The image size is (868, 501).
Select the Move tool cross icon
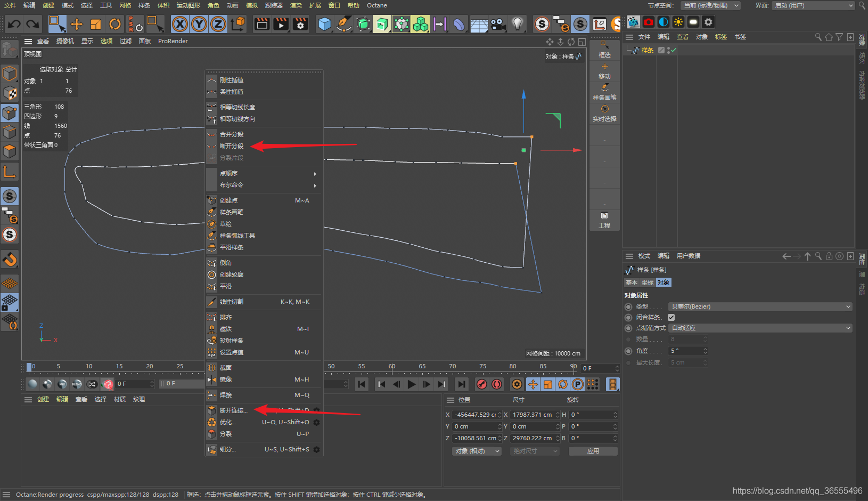point(77,24)
